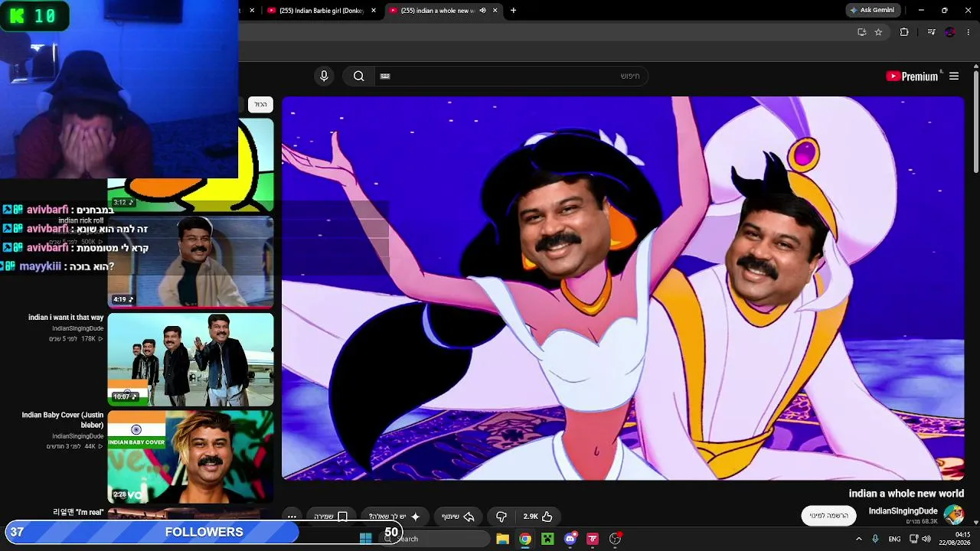This screenshot has height=551, width=980.
Task: Open the Chrome profile avatar
Action: 950,32
